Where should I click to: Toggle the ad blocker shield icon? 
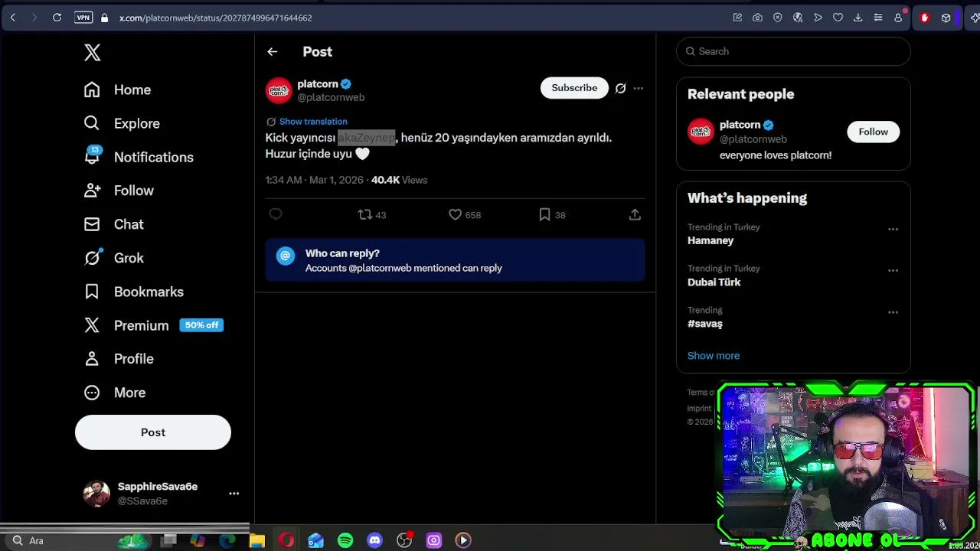click(778, 18)
